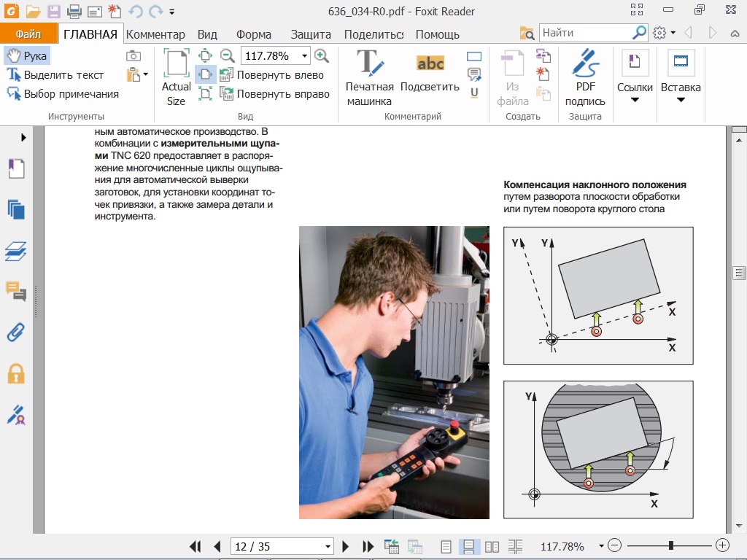747x560 pixels.
Task: Select the Hand (Рука) tool
Action: tap(26, 56)
